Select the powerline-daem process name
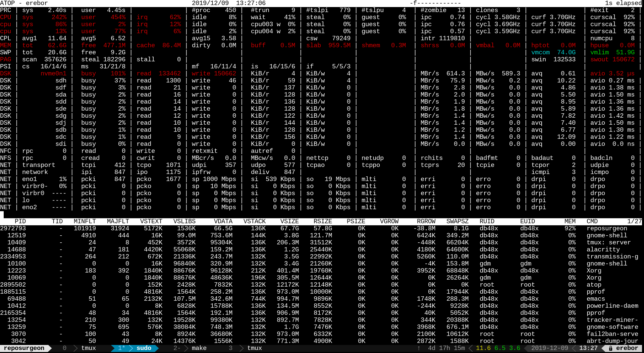 612,306
